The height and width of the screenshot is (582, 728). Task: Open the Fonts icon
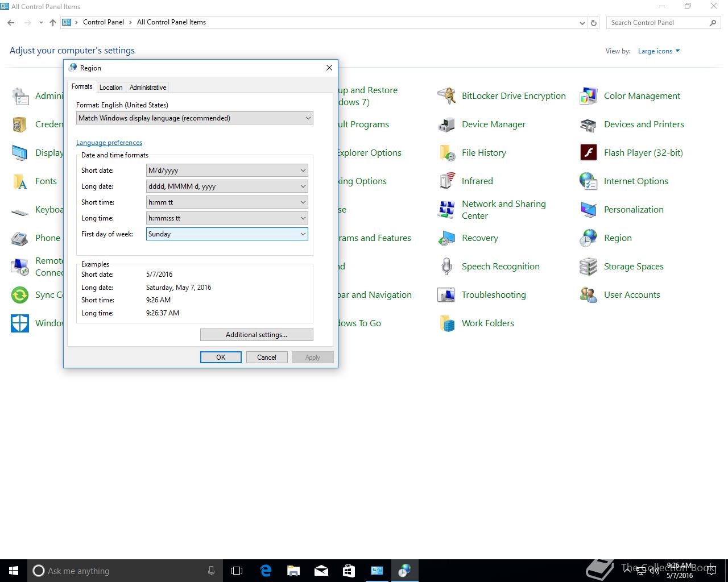coord(20,181)
